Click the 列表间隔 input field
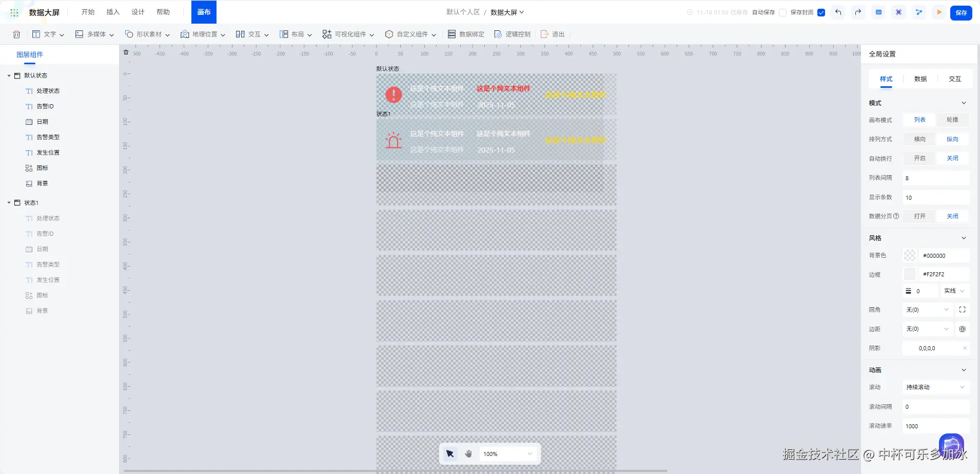The height and width of the screenshot is (474, 980). click(x=935, y=178)
